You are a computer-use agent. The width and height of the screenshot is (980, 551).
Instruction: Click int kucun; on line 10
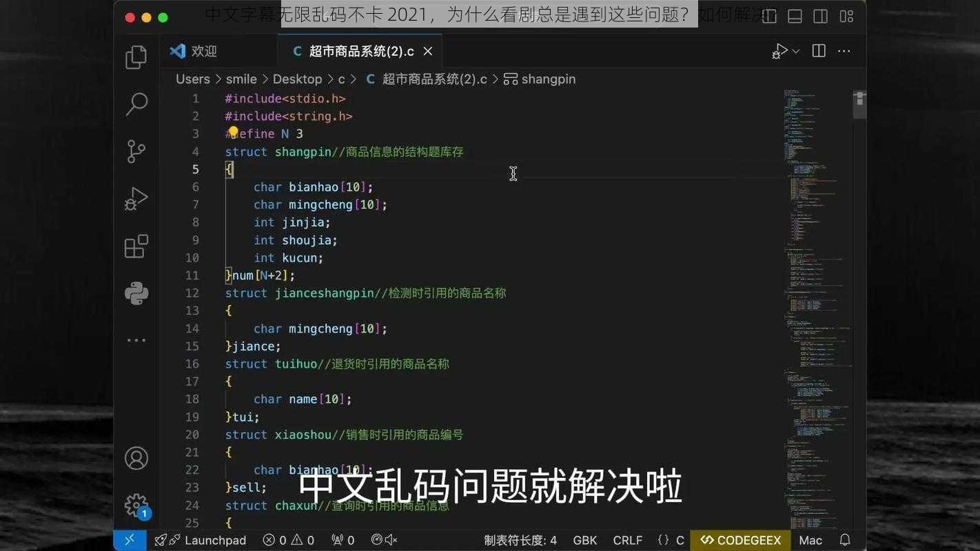(x=289, y=258)
